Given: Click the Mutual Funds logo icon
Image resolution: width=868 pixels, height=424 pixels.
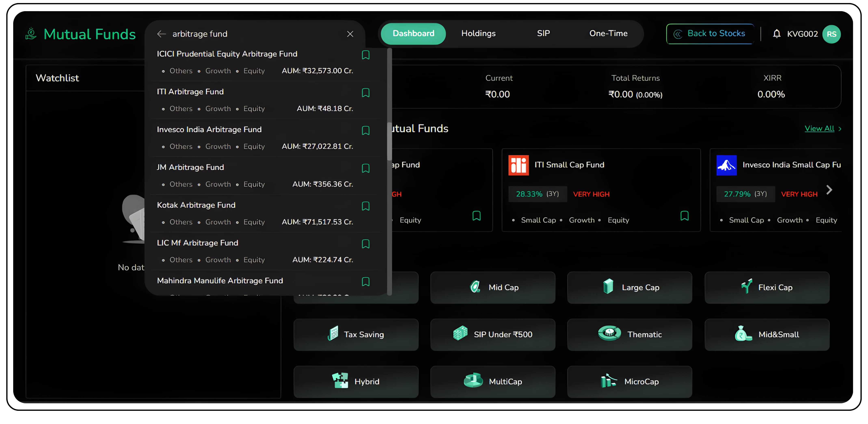Looking at the screenshot, I should (31, 34).
